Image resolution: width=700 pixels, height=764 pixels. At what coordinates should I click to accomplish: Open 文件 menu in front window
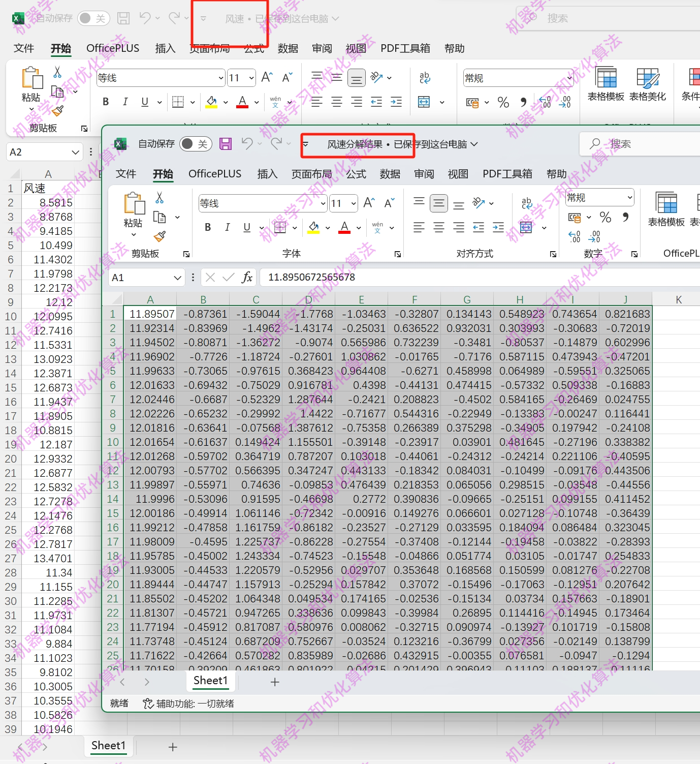[126, 174]
